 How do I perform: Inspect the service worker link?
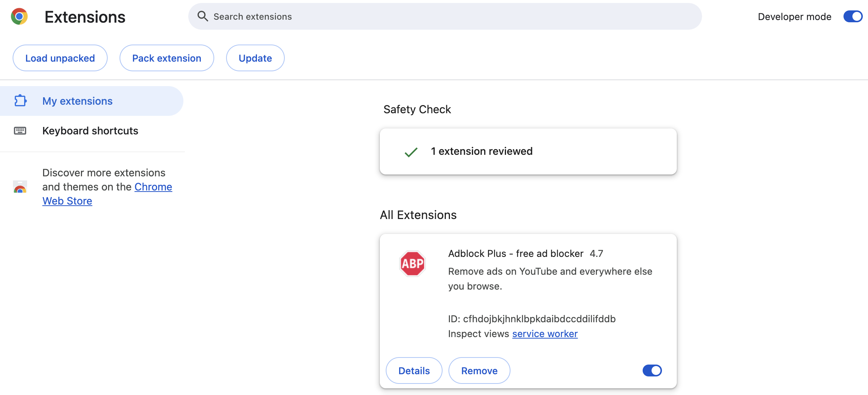pyautogui.click(x=545, y=334)
